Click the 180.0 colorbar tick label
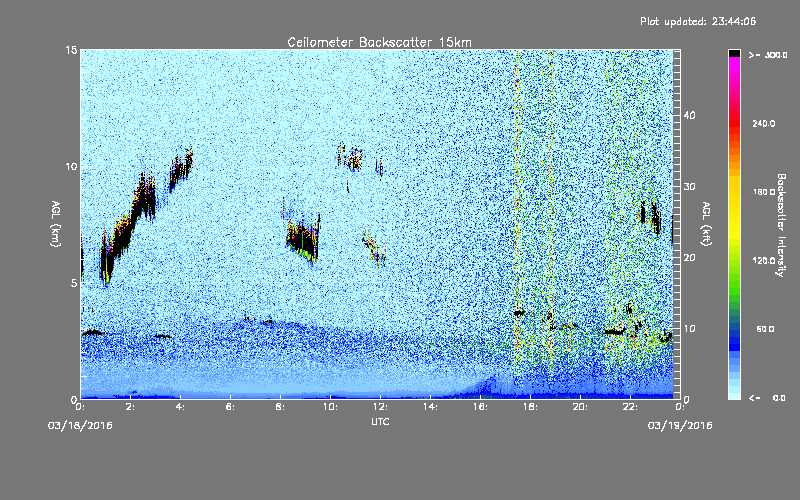The width and height of the screenshot is (800, 500). pos(764,192)
